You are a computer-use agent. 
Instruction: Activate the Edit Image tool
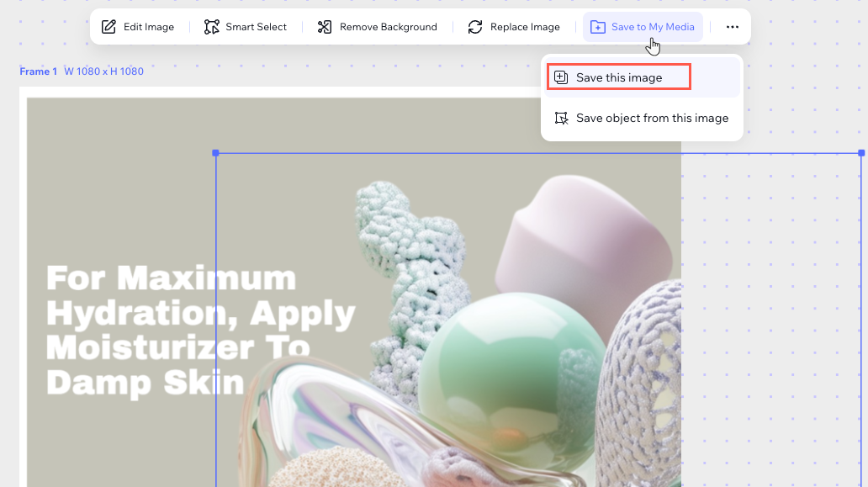click(x=139, y=26)
